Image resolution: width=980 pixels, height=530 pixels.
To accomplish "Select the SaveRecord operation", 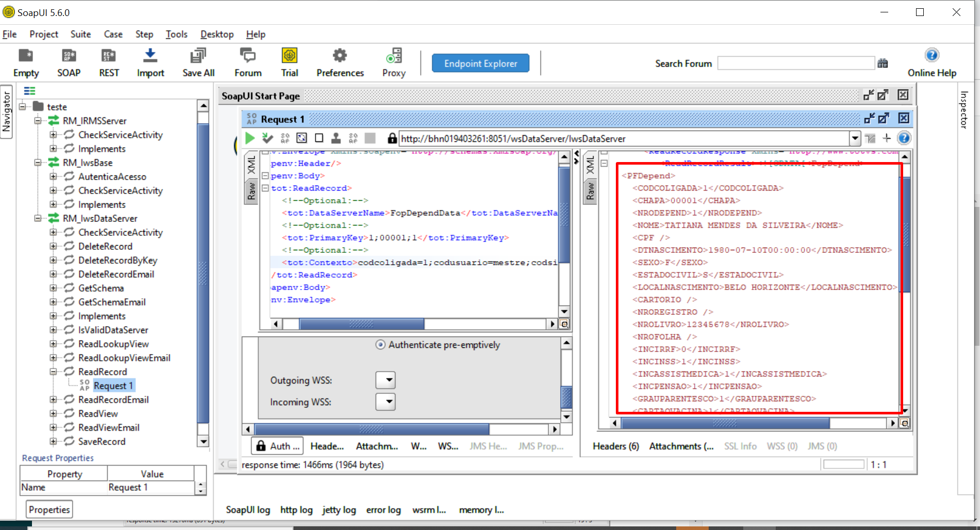I will tap(102, 442).
